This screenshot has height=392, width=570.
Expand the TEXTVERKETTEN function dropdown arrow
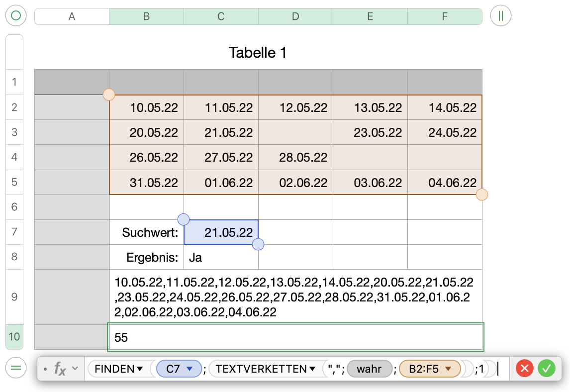pos(312,369)
